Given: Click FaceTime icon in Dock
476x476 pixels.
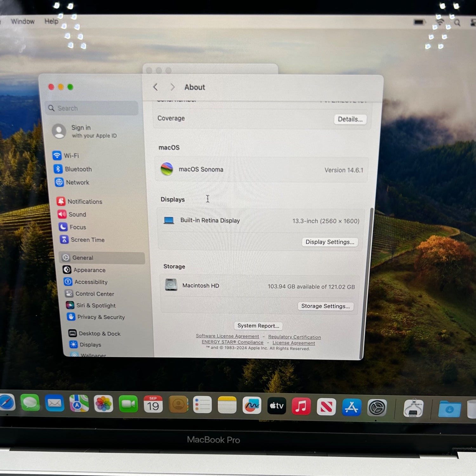Looking at the screenshot, I should click(x=128, y=404).
